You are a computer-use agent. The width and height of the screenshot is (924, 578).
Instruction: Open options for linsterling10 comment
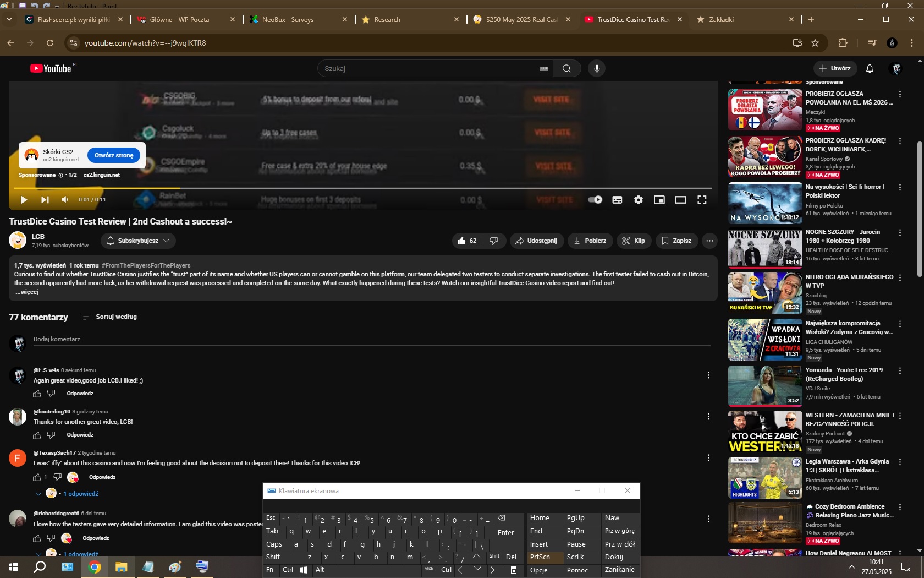[708, 417]
